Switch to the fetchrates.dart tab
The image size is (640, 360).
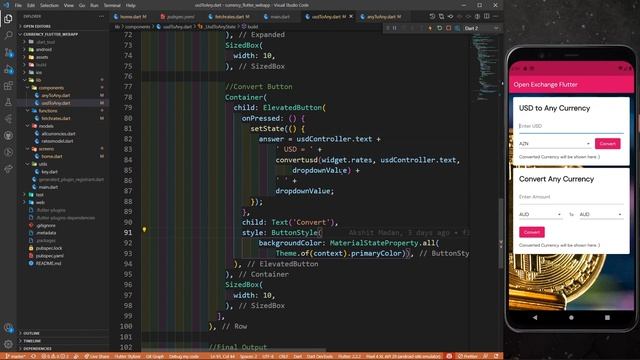230,17
